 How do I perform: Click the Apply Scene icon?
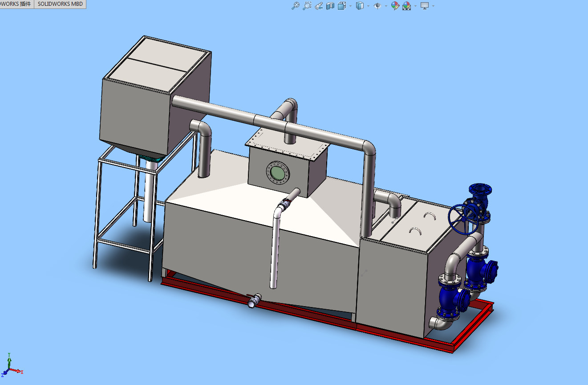tap(406, 6)
